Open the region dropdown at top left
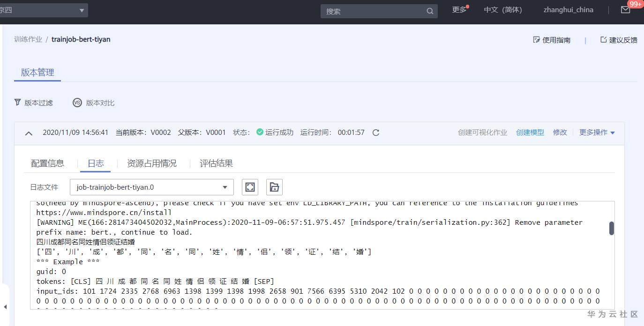The height and width of the screenshot is (326, 644). tap(43, 10)
